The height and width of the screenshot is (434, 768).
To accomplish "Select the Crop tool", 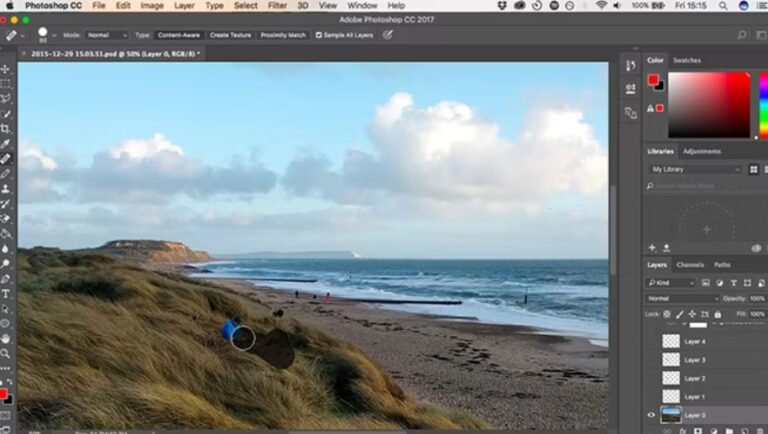I will click(x=6, y=129).
